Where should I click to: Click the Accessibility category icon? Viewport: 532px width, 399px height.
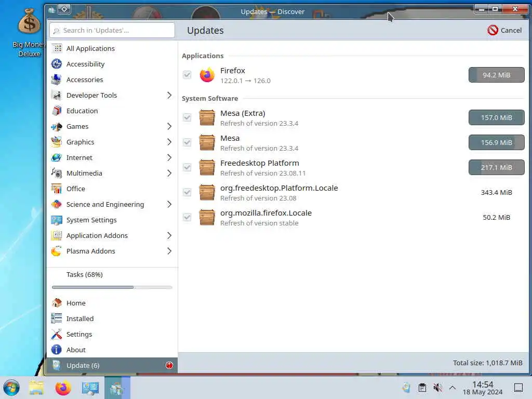click(x=57, y=64)
